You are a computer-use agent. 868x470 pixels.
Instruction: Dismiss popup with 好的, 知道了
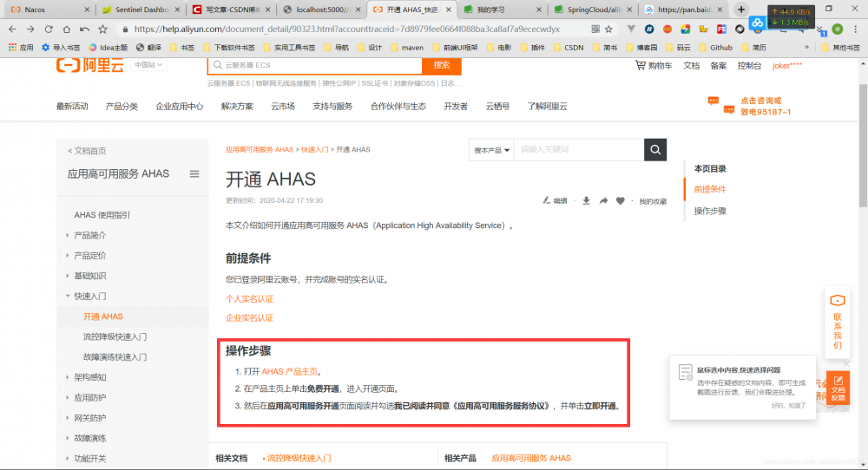(x=788, y=405)
